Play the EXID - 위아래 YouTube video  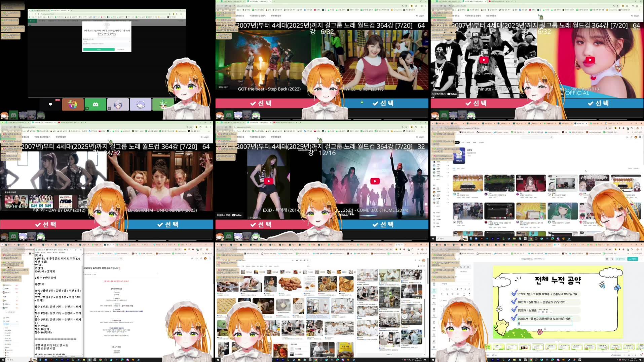point(269,181)
